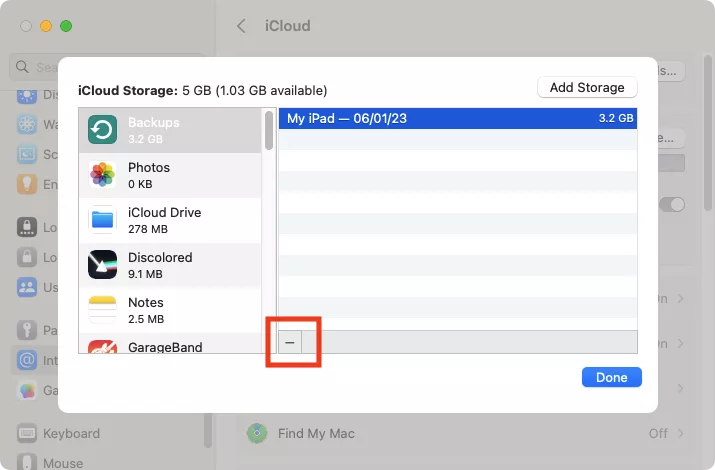This screenshot has height=470, width=715.
Task: Expand the Find My Mac chevron
Action: (x=681, y=433)
